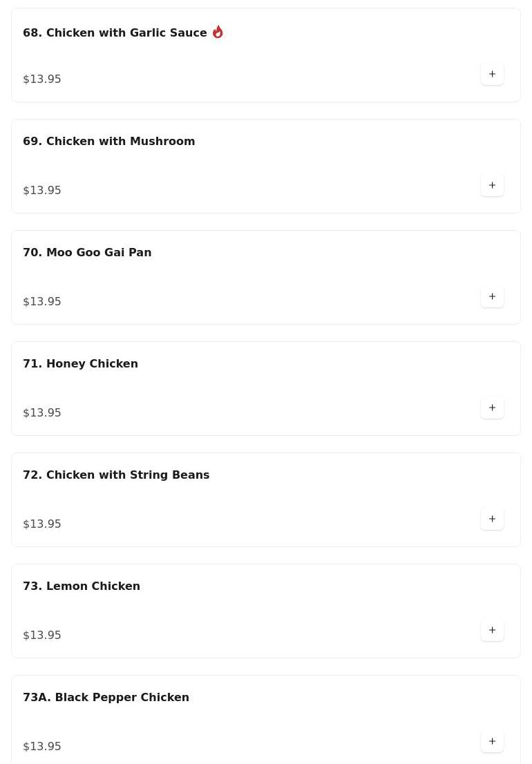Image resolution: width=532 pixels, height=764 pixels.
Task: Select 72. Chicken with String Beans title
Action: [116, 475]
